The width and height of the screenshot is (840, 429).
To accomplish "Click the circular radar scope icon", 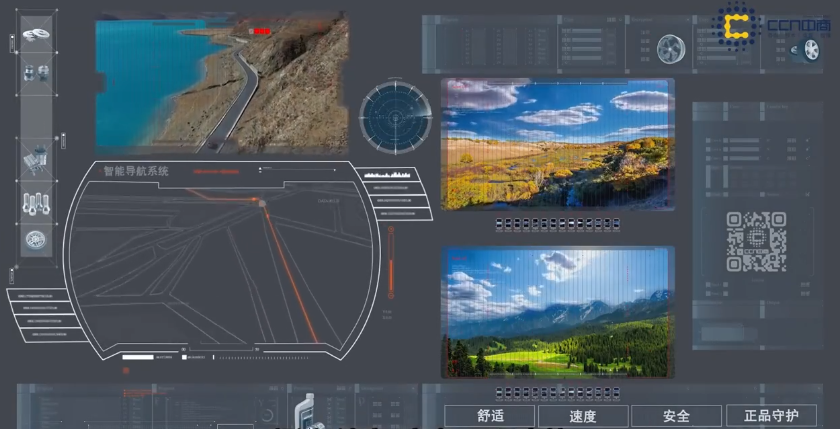I will click(x=395, y=117).
